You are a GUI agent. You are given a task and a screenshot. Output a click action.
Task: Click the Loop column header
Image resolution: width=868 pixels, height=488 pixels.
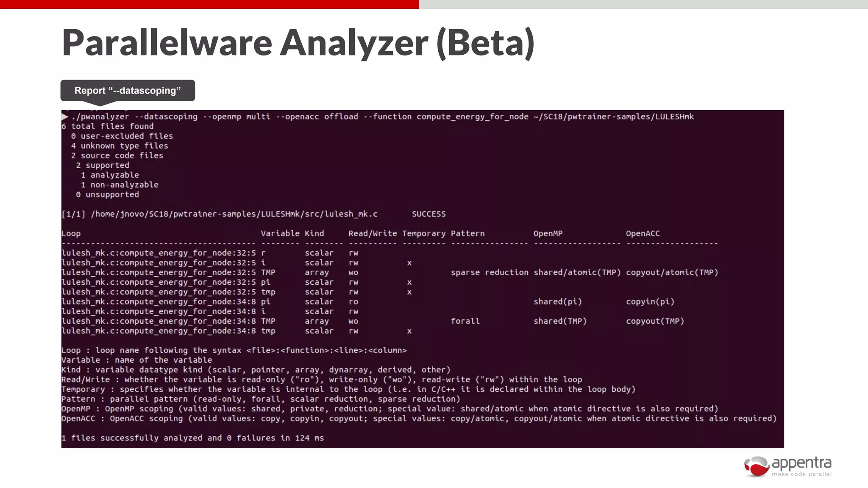point(71,233)
